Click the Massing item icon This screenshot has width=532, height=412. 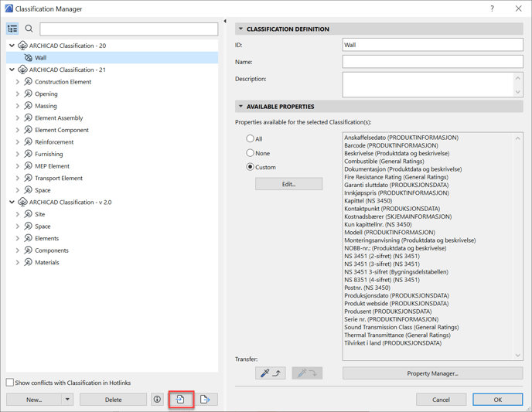tap(28, 106)
